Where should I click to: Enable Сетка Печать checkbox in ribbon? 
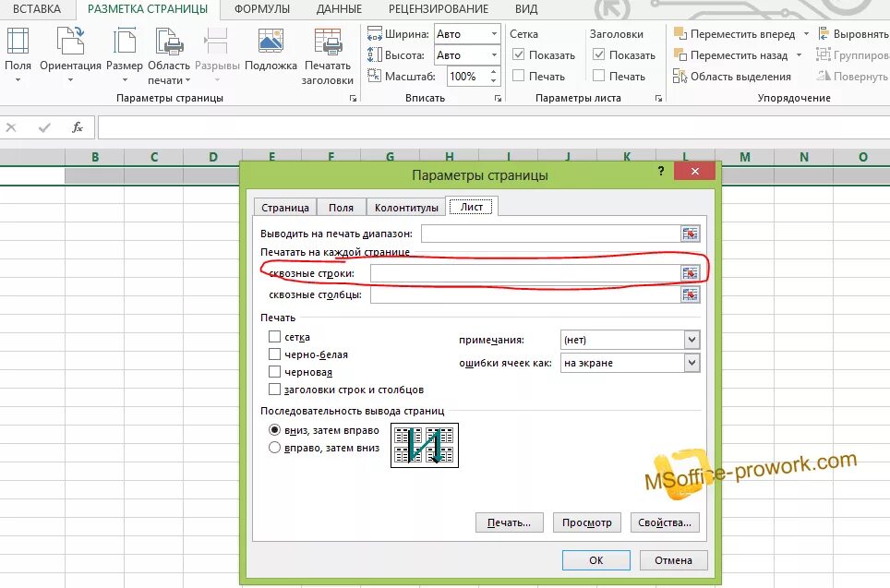(518, 76)
